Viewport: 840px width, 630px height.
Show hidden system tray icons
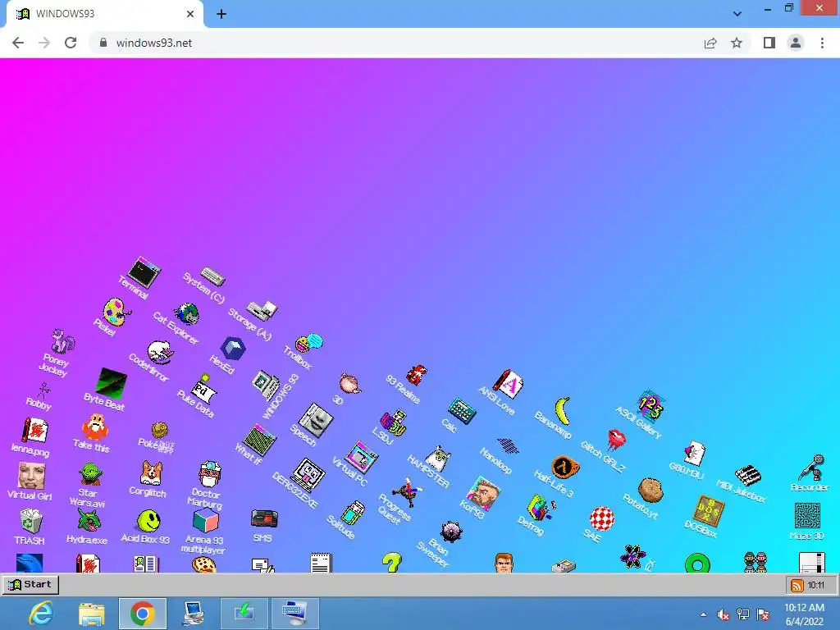(x=703, y=614)
